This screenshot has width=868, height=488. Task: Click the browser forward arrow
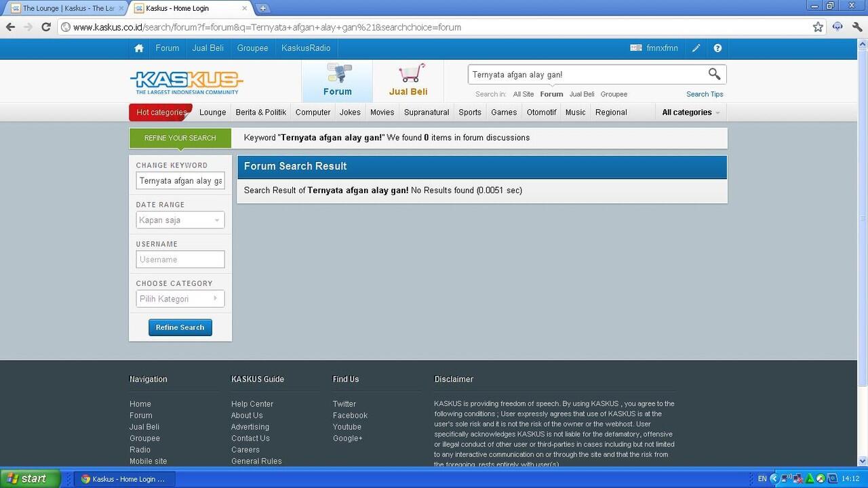coord(28,27)
